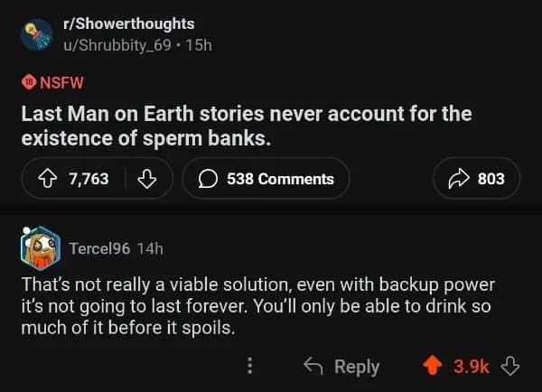This screenshot has height=392, width=542.
Task: Open the 538 Comments section
Action: (266, 179)
